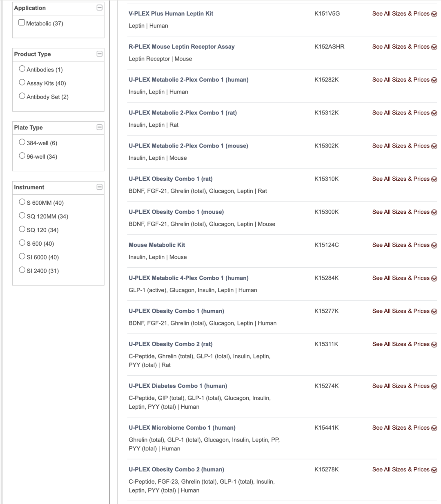441x504 pixels.
Task: Choose 384-well (6) plate type
Action: (x=22, y=142)
